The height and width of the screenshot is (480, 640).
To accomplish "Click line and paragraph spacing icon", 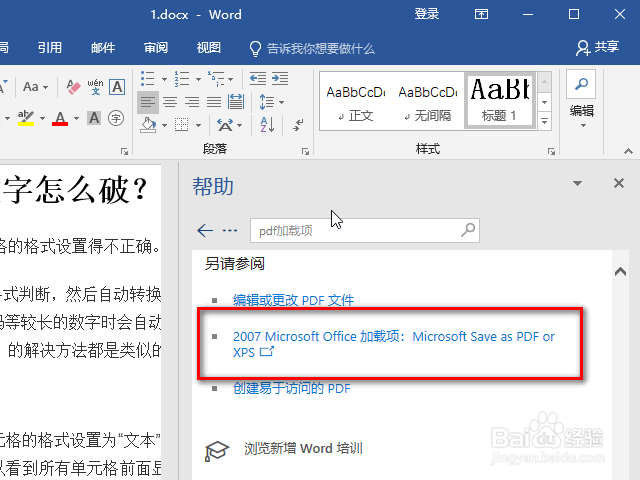I will pyautogui.click(x=267, y=102).
